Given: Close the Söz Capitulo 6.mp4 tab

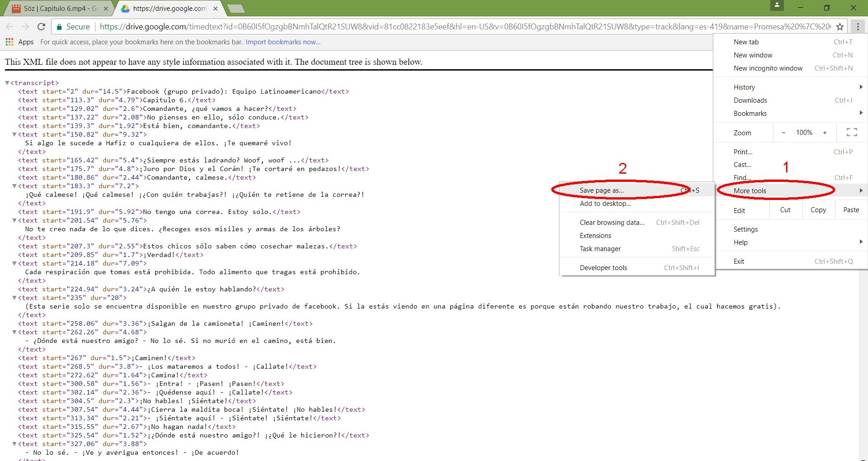Looking at the screenshot, I should [106, 8].
